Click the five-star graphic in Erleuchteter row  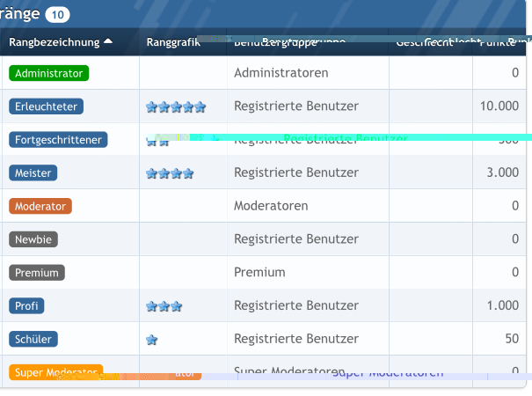(x=176, y=107)
